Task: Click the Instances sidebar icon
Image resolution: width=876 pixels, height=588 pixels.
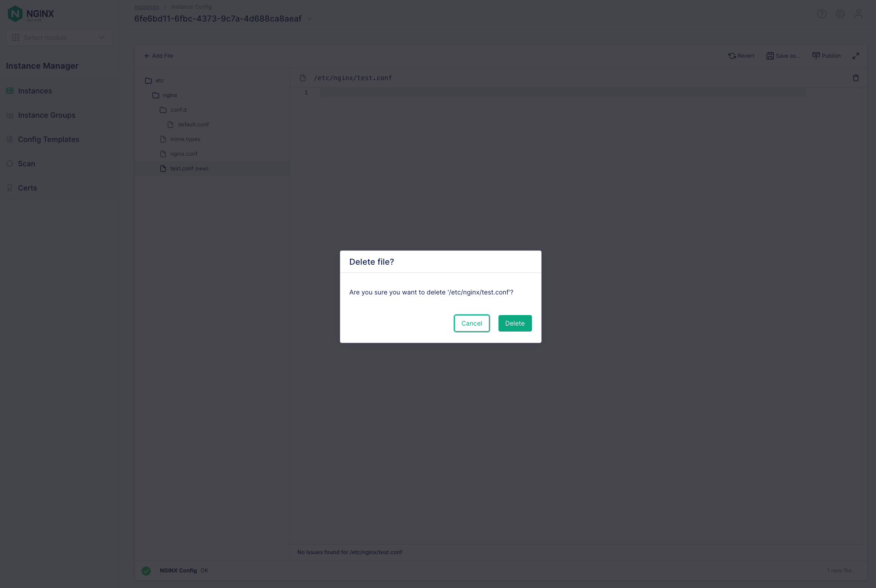Action: (10, 91)
